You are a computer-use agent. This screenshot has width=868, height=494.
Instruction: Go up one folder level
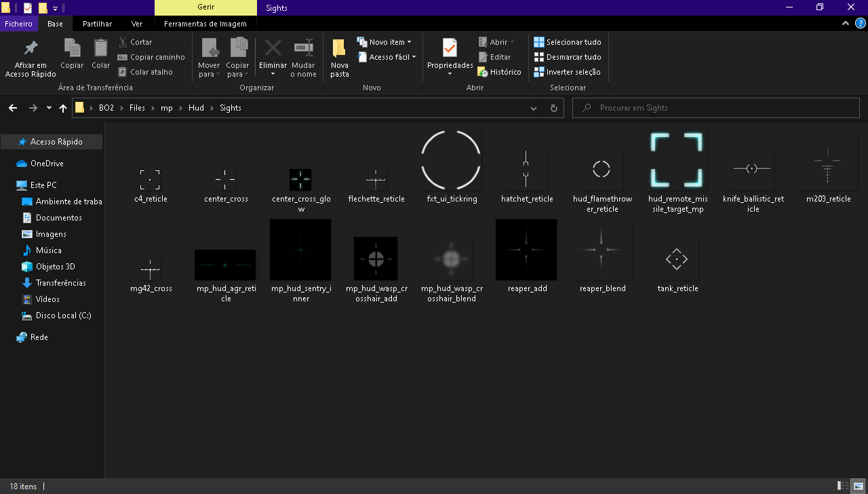(x=63, y=108)
